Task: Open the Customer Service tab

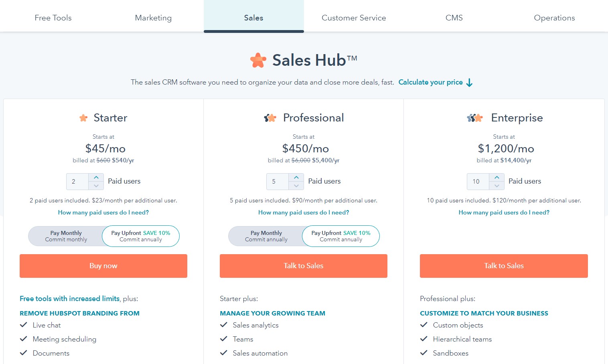Action: 354,18
